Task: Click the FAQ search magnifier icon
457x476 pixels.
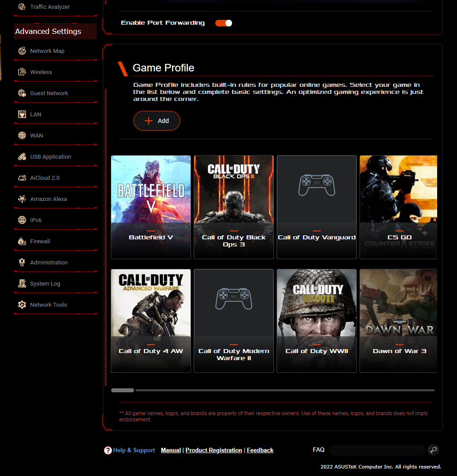Action: [x=434, y=450]
